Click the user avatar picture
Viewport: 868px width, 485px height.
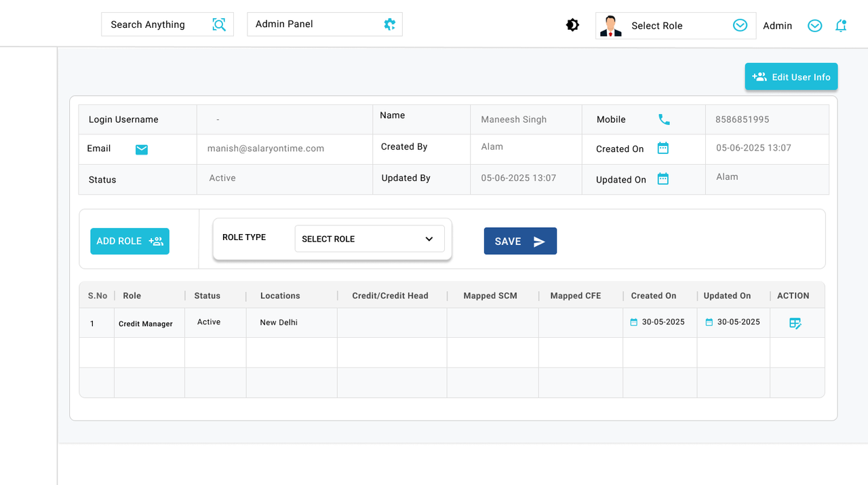610,25
